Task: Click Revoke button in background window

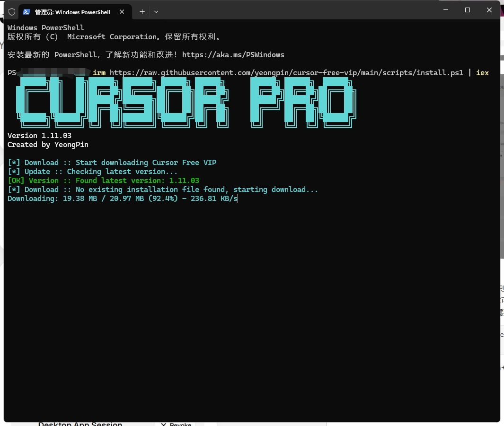Action: tap(176, 424)
